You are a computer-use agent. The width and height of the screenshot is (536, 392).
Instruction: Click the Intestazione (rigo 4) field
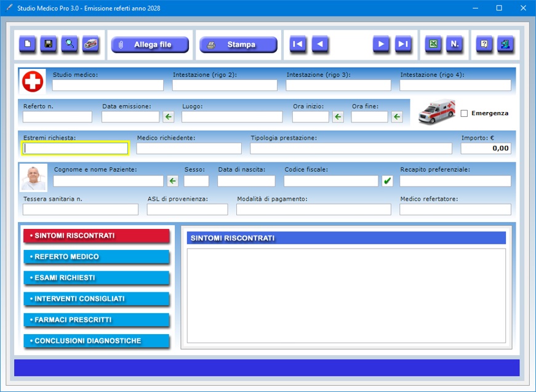455,85
